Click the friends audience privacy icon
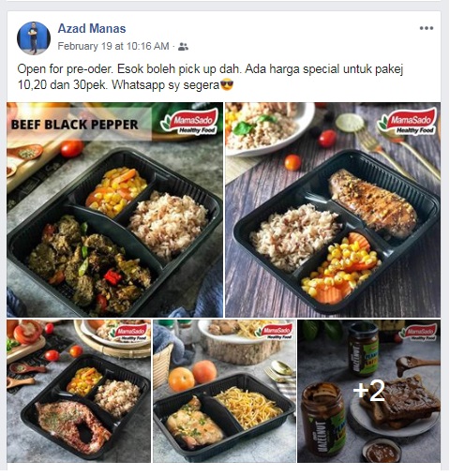The height and width of the screenshot is (476, 450). coord(183,47)
